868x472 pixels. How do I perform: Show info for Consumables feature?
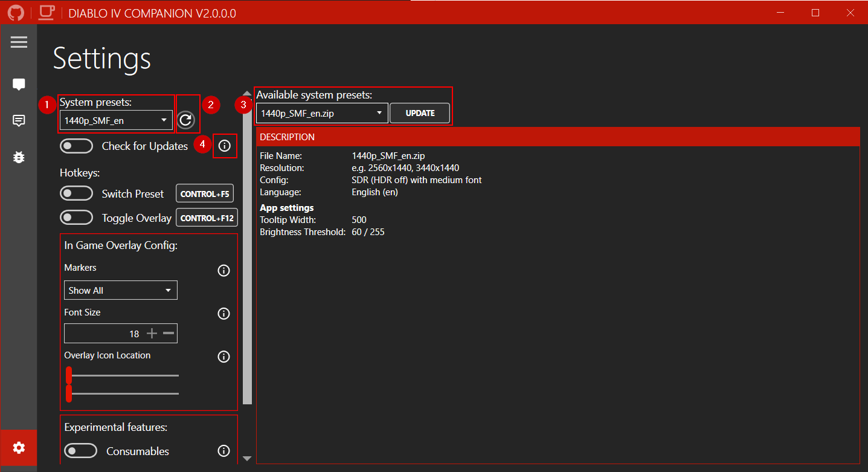[223, 451]
